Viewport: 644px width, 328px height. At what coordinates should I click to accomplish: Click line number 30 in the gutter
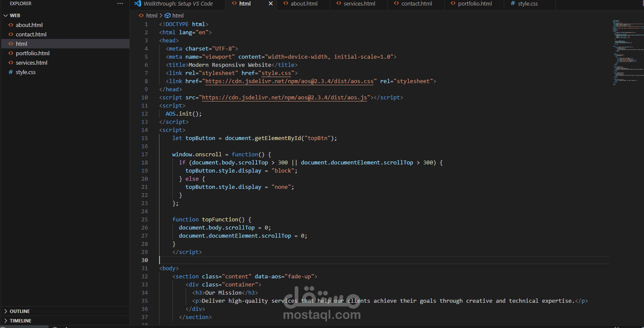tap(144, 260)
